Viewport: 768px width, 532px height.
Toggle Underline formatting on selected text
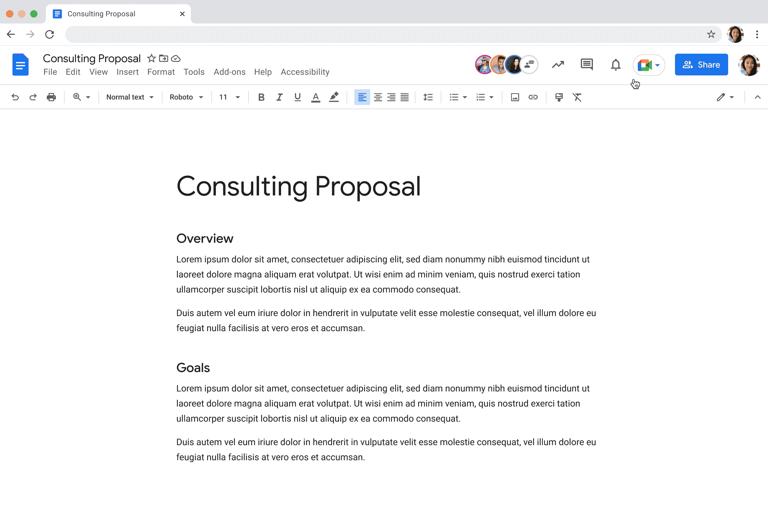pos(297,97)
